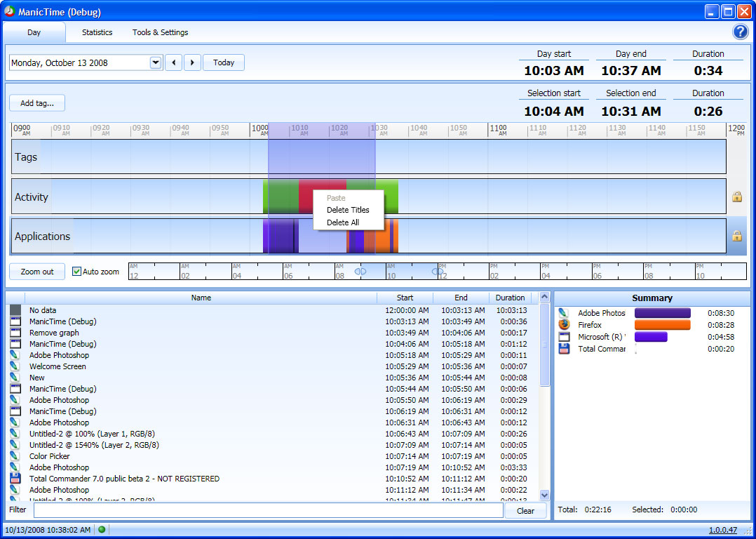Click the Photoshop icon of Welcome Screen row

15,366
